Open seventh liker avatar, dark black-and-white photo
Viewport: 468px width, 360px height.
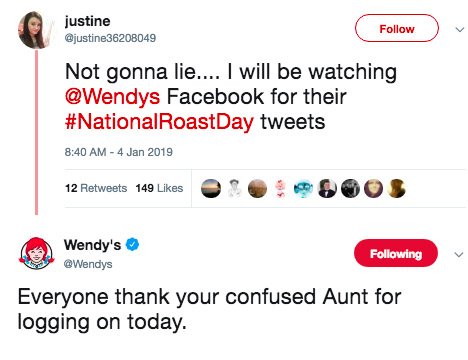point(350,188)
